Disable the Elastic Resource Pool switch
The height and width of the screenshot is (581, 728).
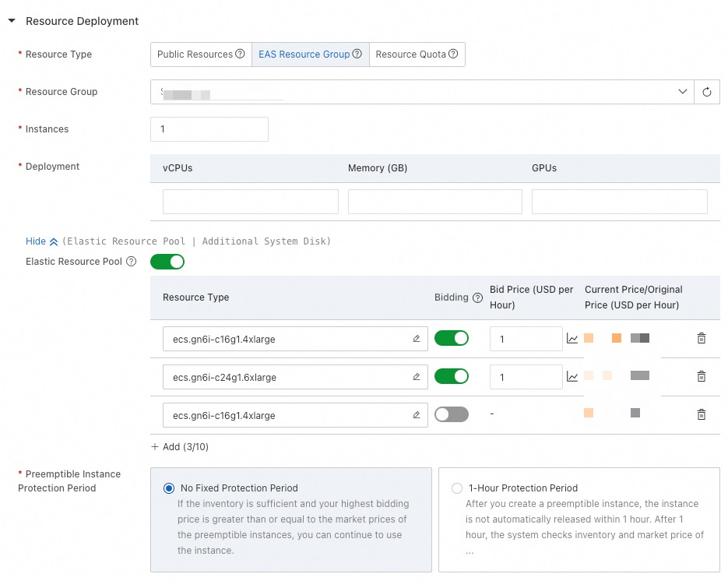point(167,262)
